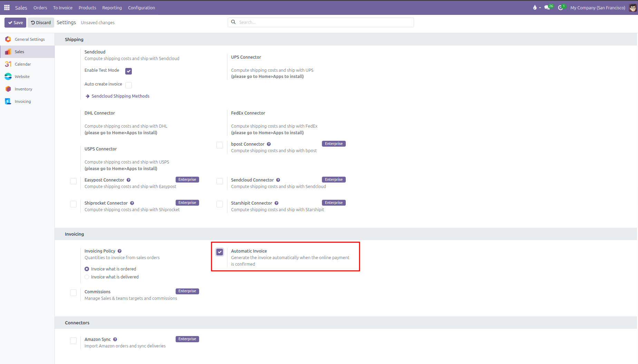638x364 pixels.
Task: Enable the Amazon Sync checkbox
Action: click(73, 341)
